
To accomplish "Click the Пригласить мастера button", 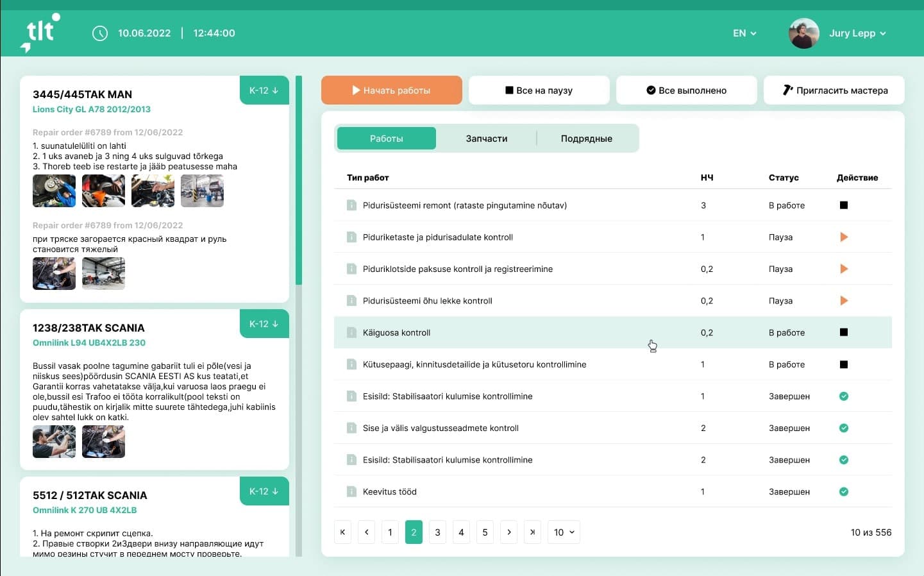I will [834, 90].
